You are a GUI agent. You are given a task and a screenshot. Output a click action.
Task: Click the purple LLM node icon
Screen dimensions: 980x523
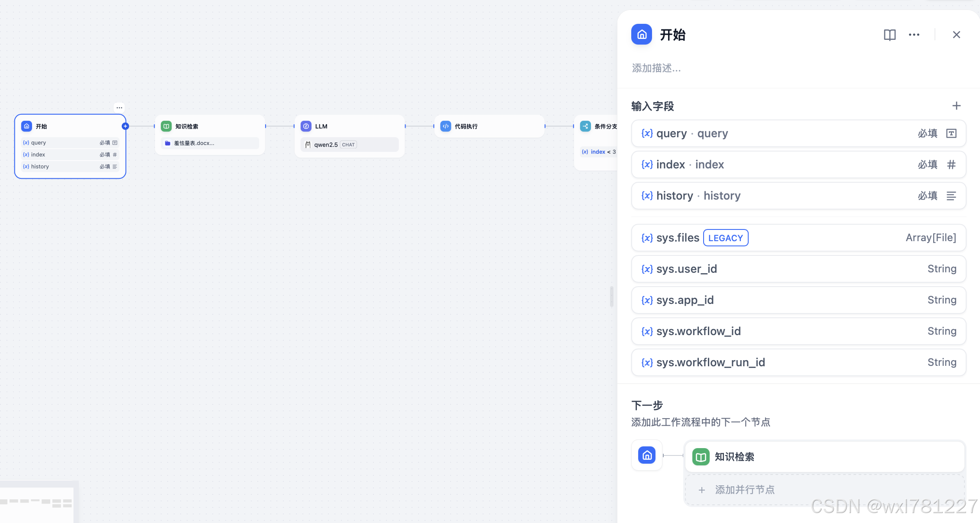tap(306, 126)
